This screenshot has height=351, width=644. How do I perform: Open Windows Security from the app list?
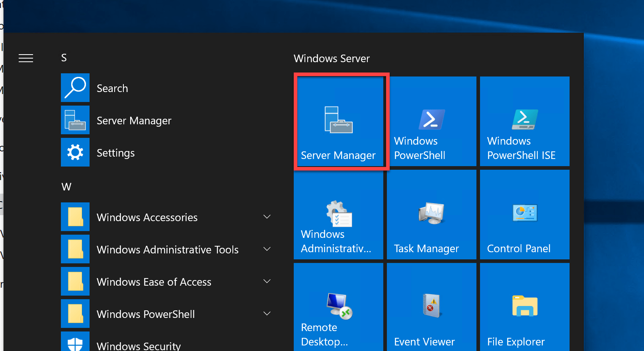pyautogui.click(x=139, y=345)
